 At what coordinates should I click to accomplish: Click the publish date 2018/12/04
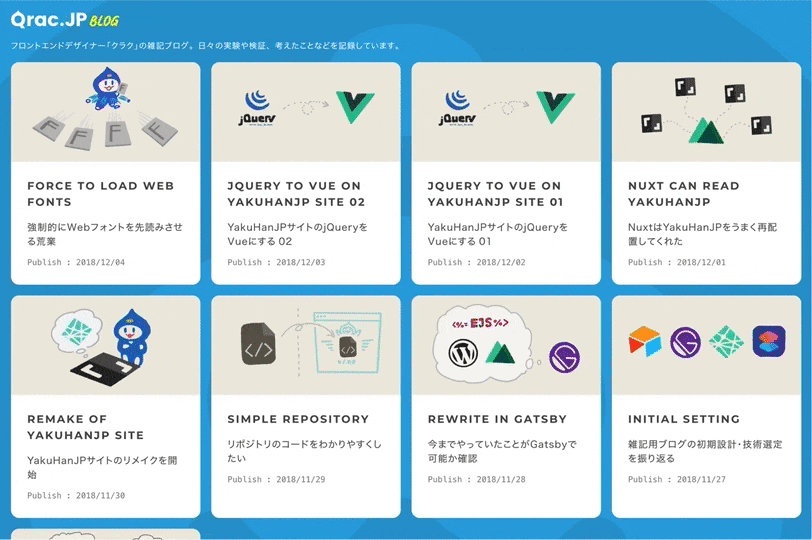100,262
